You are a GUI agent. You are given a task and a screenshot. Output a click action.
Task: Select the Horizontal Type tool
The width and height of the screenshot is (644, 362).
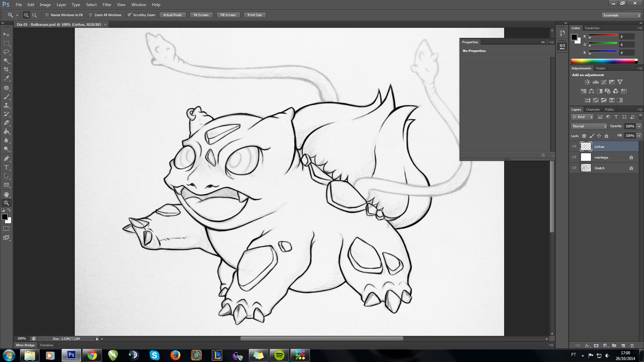tap(6, 167)
